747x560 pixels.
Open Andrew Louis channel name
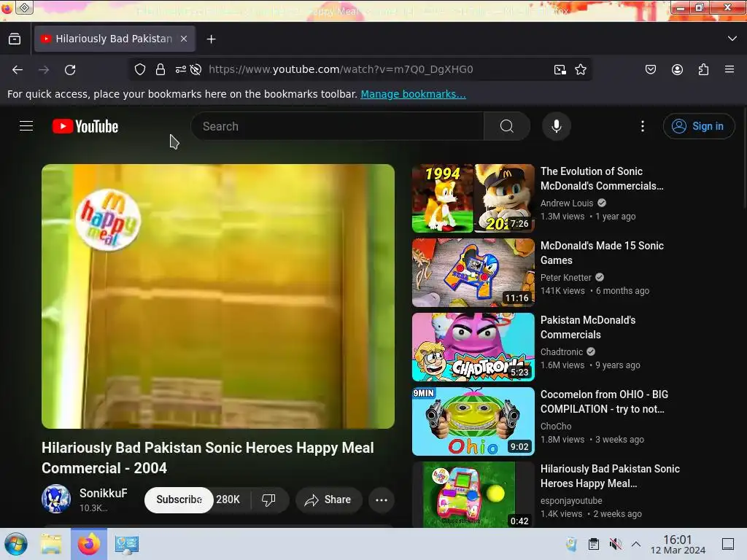(x=567, y=203)
